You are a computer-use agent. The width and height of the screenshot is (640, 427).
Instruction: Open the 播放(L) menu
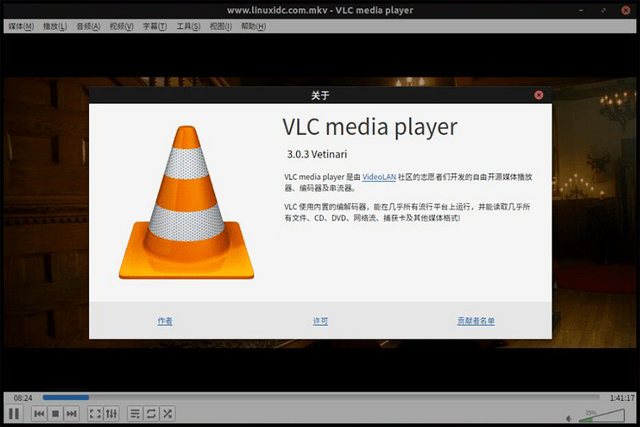(x=55, y=27)
